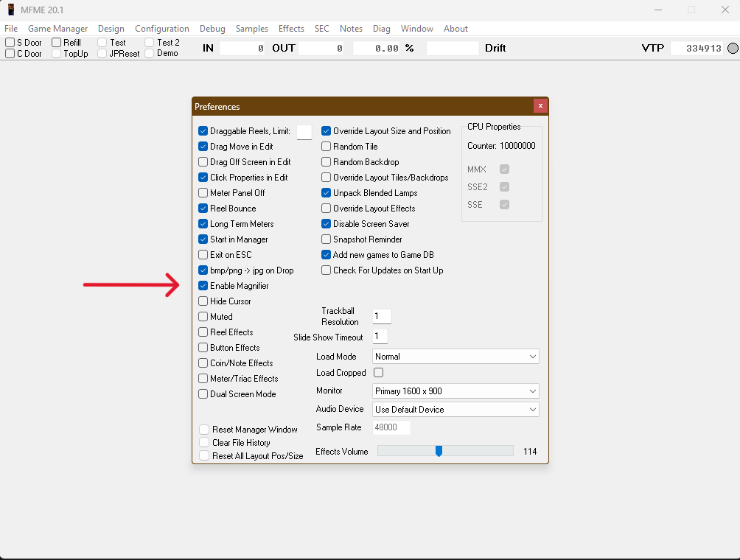Check the Clear File History option
740x560 pixels.
(x=205, y=443)
